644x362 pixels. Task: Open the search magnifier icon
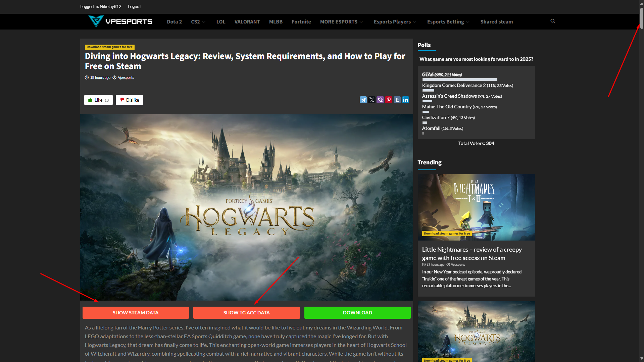click(553, 21)
